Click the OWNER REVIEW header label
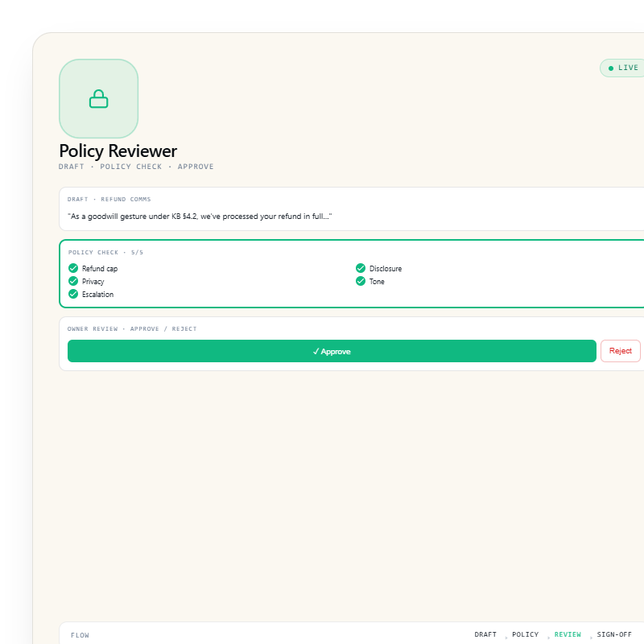Viewport: 644px width, 644px height. pyautogui.click(x=132, y=329)
